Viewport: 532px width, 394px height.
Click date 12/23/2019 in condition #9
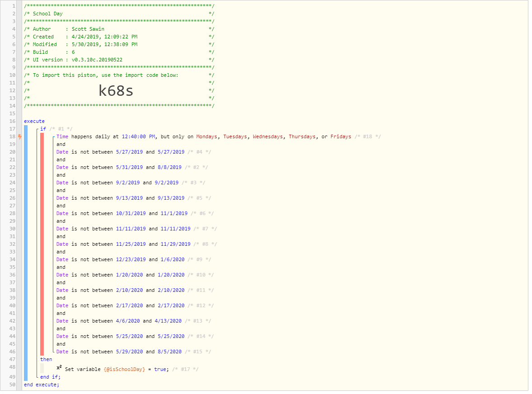point(131,260)
